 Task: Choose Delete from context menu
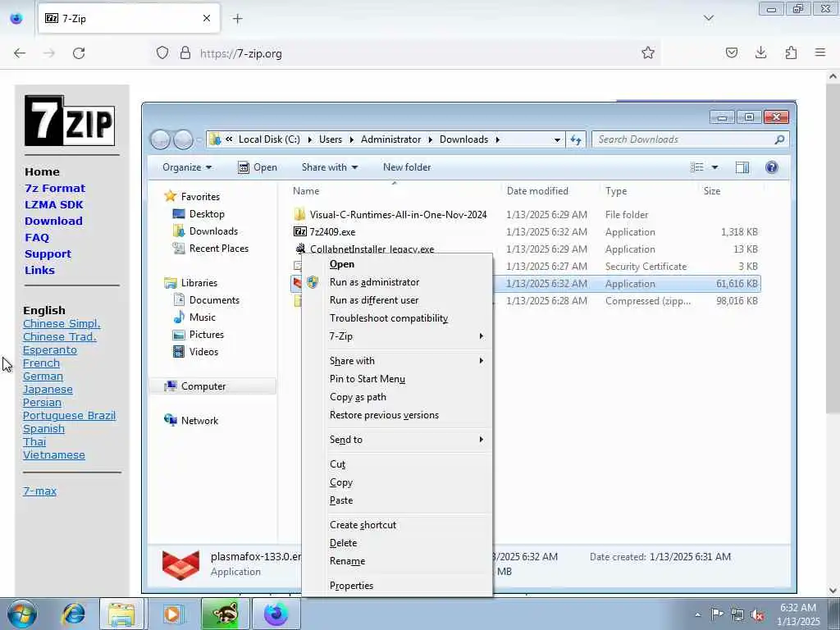(x=396, y=543)
